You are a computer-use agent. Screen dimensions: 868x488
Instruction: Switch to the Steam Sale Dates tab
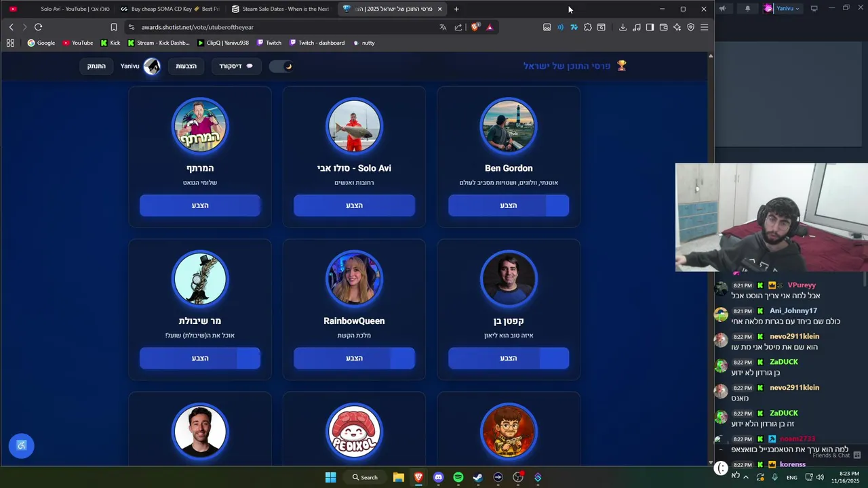(x=280, y=9)
